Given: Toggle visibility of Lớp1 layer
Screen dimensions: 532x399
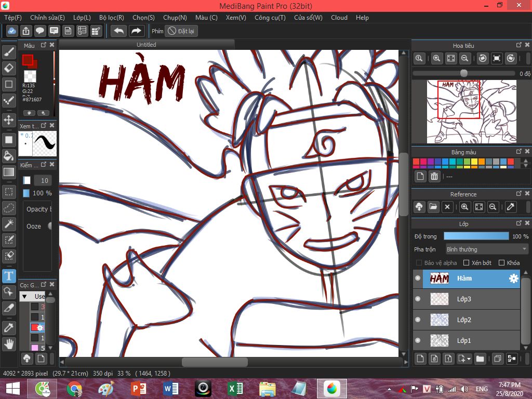Looking at the screenshot, I should coord(418,340).
